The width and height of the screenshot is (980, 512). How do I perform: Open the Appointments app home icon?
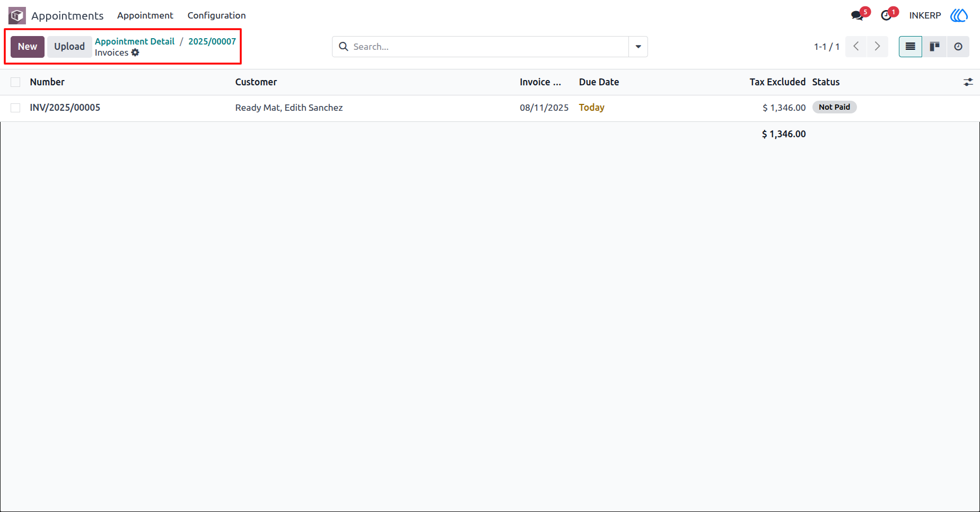(x=17, y=15)
